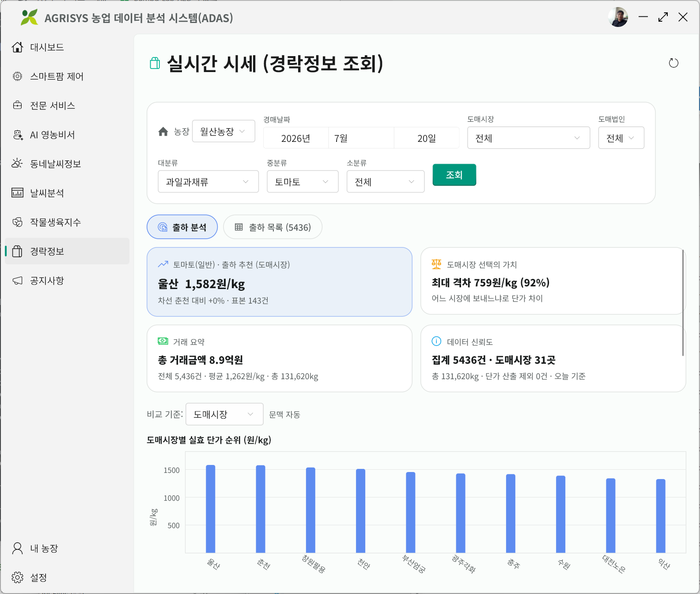
Task: Expand the 도매시장 전체 dropdown
Action: (x=529, y=138)
